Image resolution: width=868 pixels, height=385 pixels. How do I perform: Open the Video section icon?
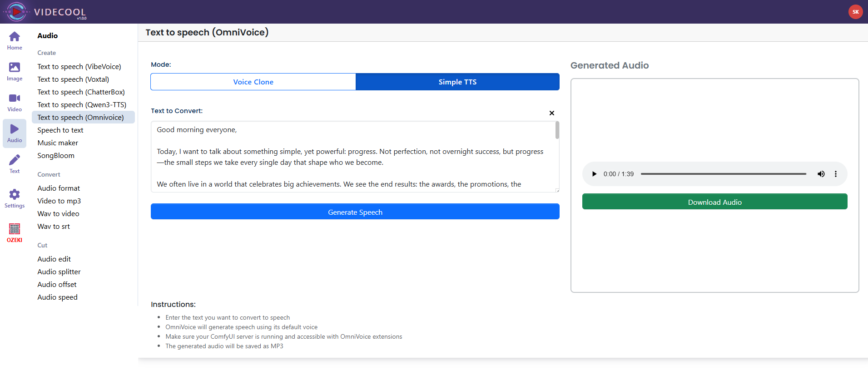(15, 102)
